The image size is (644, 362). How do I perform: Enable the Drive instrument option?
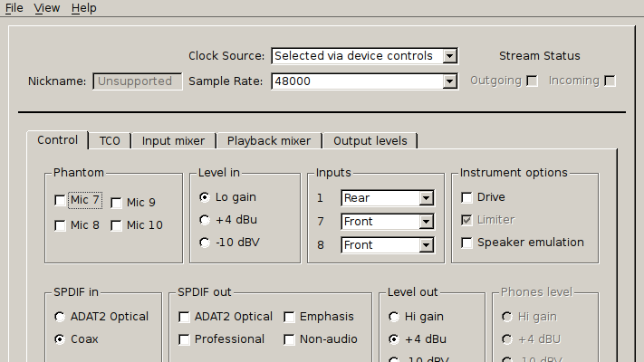467,197
